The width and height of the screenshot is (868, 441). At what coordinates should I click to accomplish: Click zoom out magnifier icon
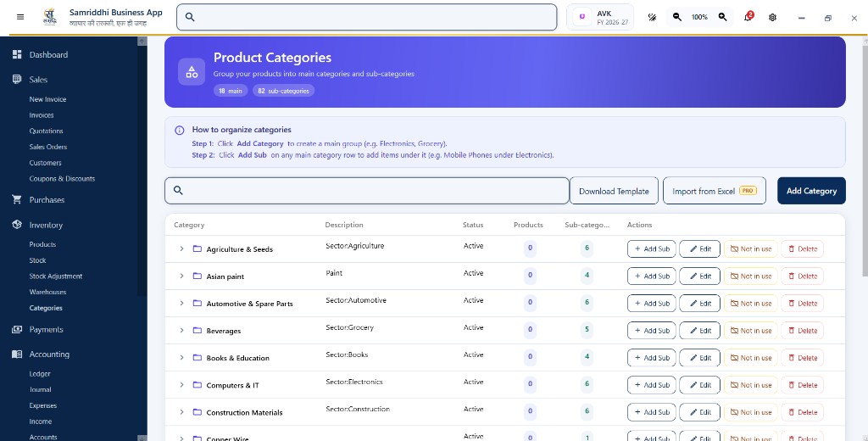(x=677, y=17)
